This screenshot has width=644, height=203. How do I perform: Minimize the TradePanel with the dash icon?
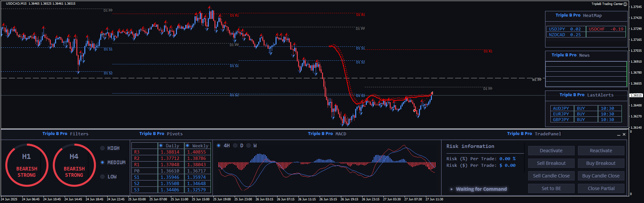(619, 134)
